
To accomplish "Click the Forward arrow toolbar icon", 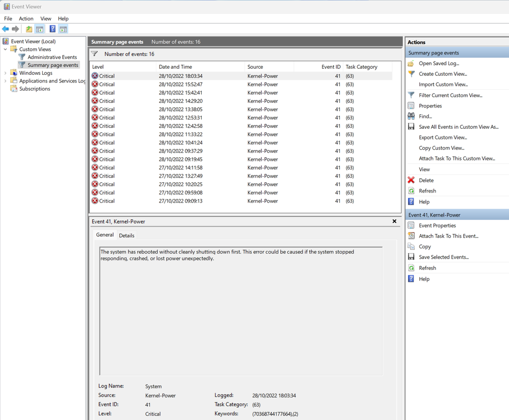I will [15, 29].
